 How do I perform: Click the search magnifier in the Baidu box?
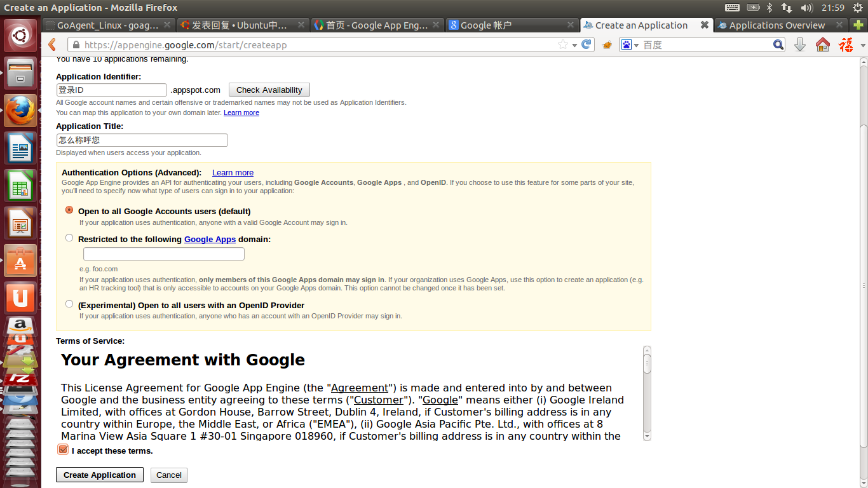point(778,45)
